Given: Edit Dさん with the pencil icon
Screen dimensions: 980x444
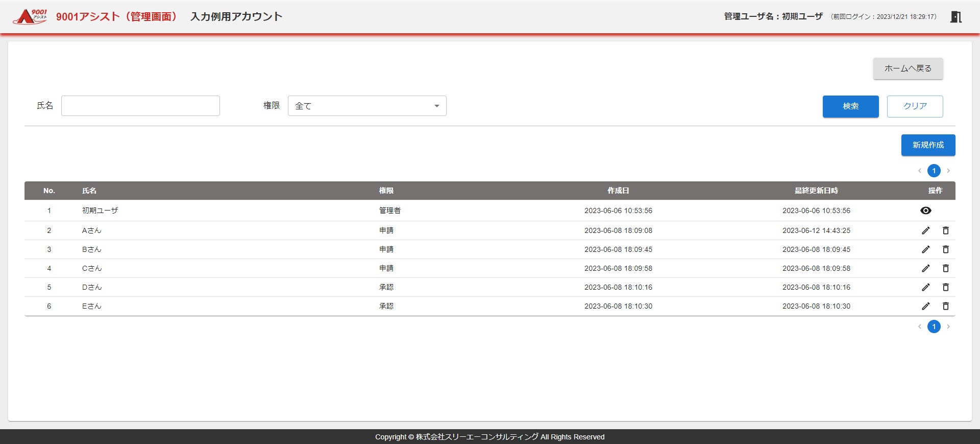Looking at the screenshot, I should 925,287.
